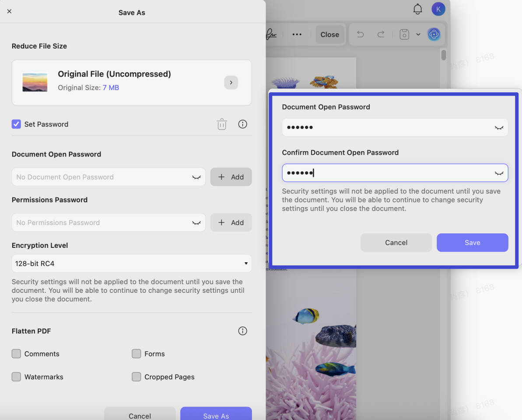Image resolution: width=522 pixels, height=420 pixels.
Task: Expand the save options chevron
Action: coord(418,34)
